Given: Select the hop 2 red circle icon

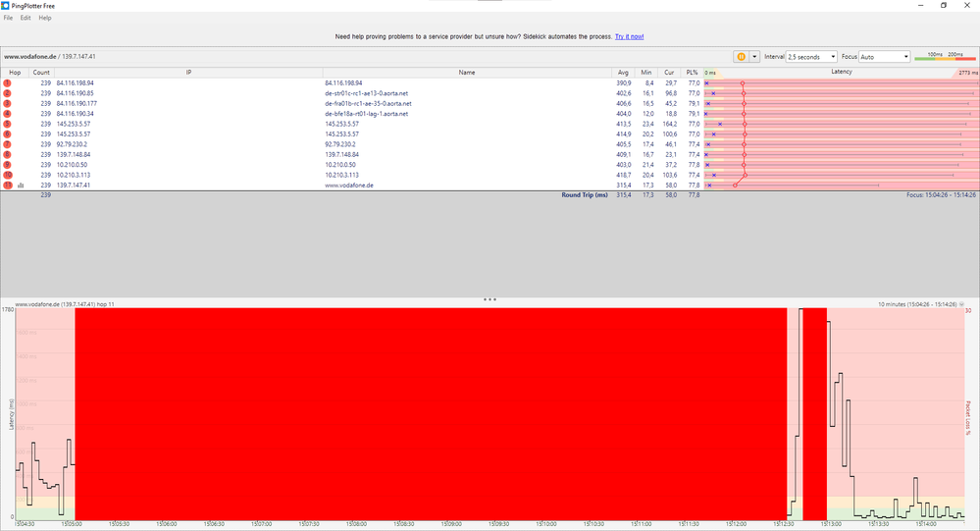Looking at the screenshot, I should pos(8,93).
